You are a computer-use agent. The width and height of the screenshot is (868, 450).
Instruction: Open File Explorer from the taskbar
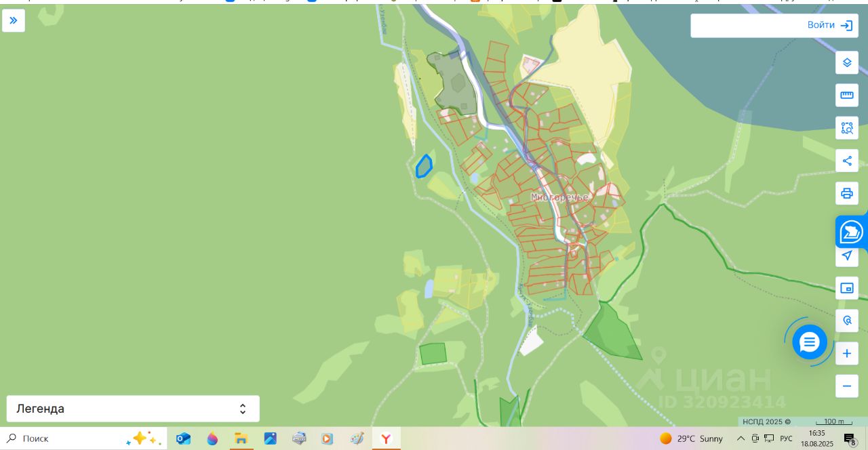(241, 438)
